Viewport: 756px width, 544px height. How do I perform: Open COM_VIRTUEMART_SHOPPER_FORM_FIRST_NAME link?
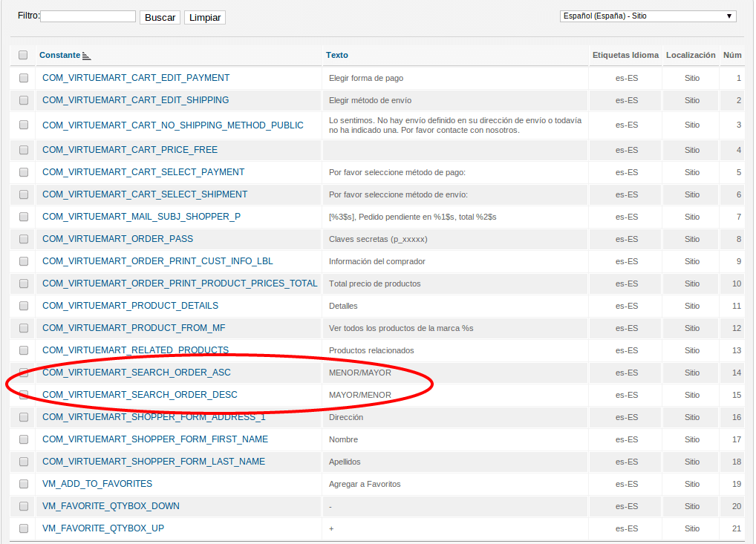[155, 439]
